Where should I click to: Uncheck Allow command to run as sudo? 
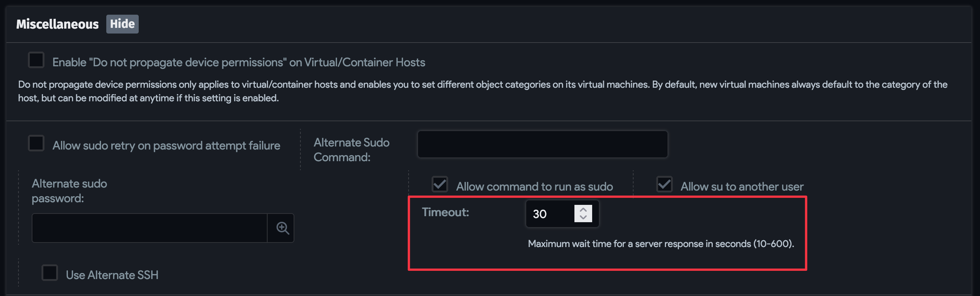click(440, 184)
